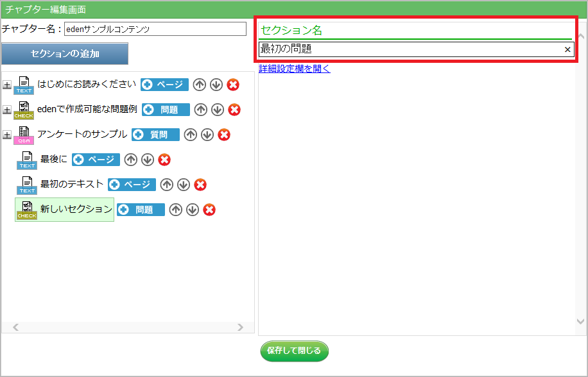
Task: Click TEXT icon of 最初のテキスト
Action: point(26,185)
